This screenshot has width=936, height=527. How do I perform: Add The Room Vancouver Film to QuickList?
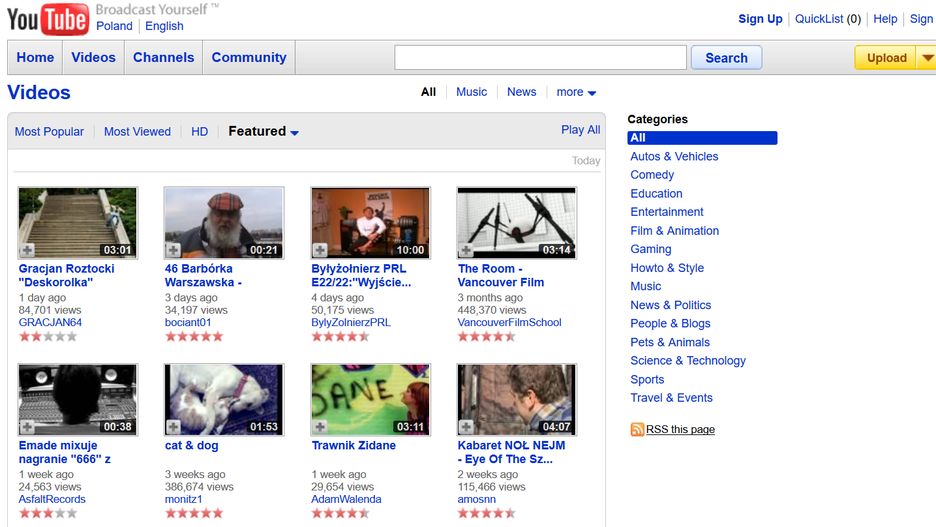(x=466, y=250)
